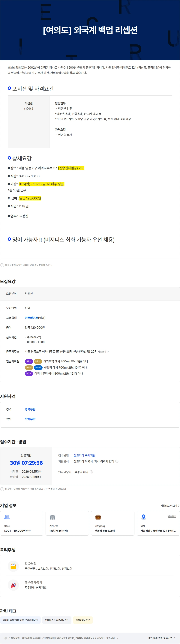Click the highlighted (신송센타빌딩) 20F text
Screen dimensions: 180x644
tap(71, 168)
